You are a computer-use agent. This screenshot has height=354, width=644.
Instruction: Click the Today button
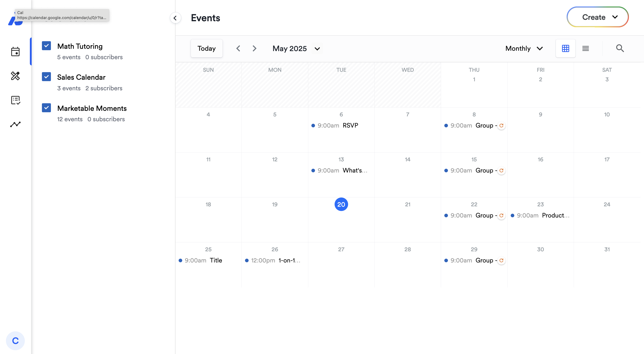pos(207,48)
